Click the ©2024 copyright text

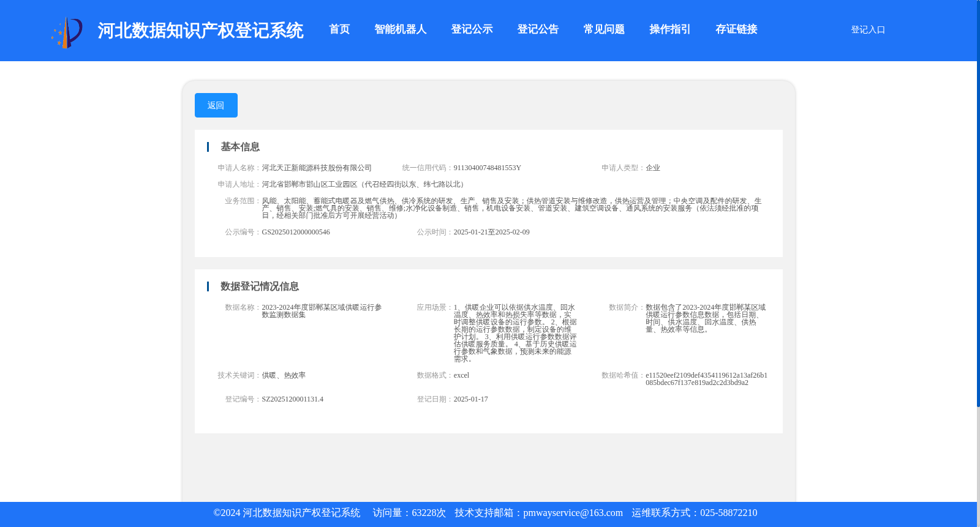coord(287,513)
